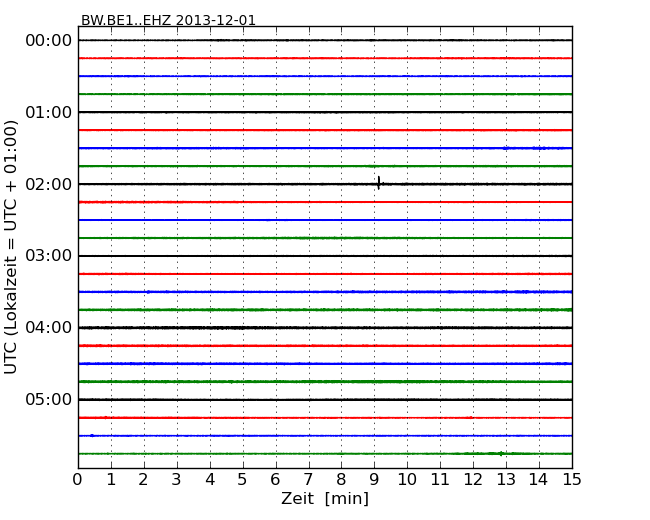Click the small blip on the last green trace
This screenshot has height=520, width=650.
click(501, 454)
